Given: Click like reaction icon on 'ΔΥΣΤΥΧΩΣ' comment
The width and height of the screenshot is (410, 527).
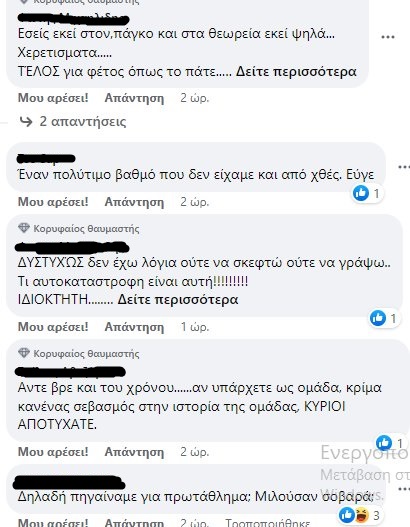Looking at the screenshot, I should pos(378,318).
